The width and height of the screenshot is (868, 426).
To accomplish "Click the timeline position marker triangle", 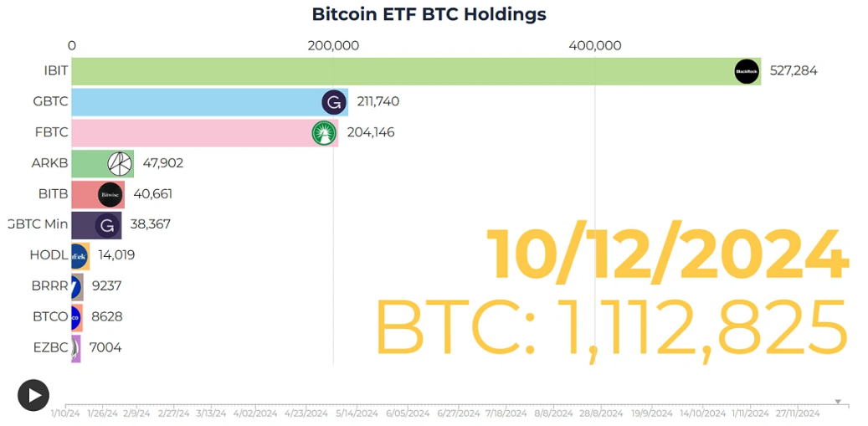I will [x=838, y=402].
